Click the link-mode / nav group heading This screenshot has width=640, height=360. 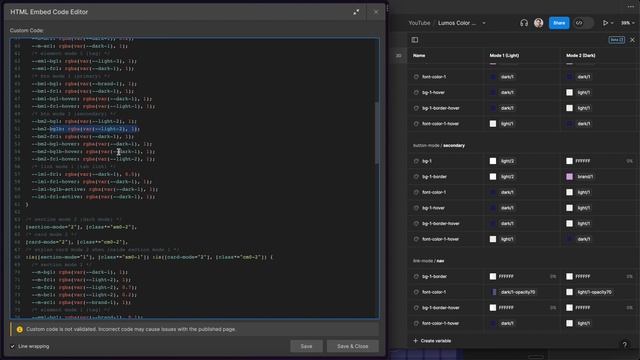429,261
